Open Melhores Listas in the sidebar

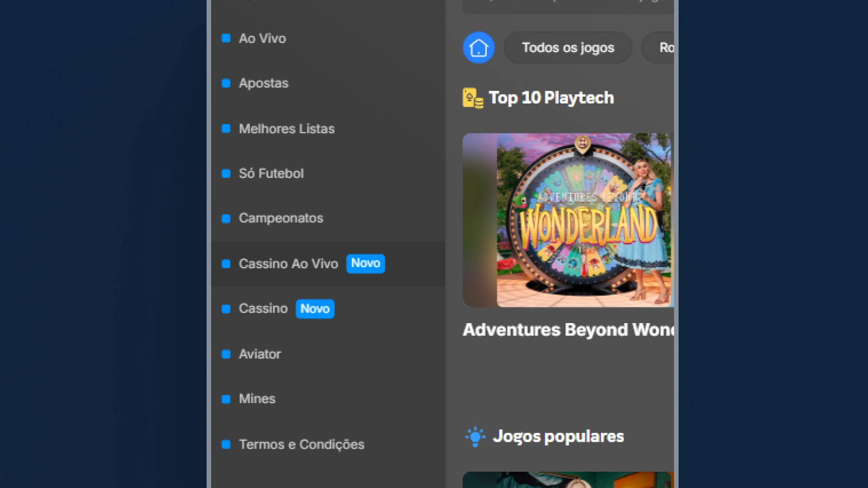[287, 129]
